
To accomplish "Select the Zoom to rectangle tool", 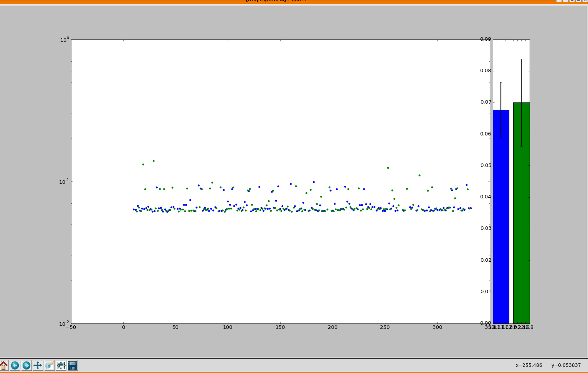I will pyautogui.click(x=50, y=365).
